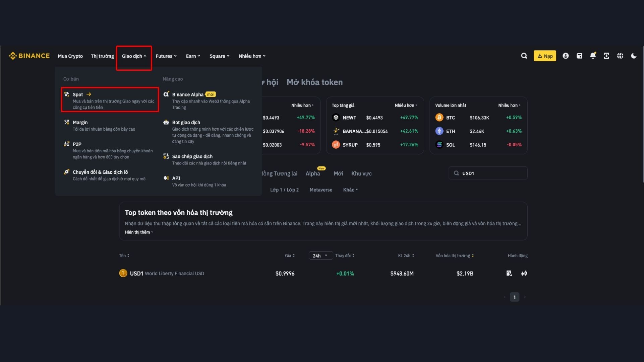Image resolution: width=644 pixels, height=362 pixels.
Task: Focus the USD1 search field
Action: (x=488, y=173)
